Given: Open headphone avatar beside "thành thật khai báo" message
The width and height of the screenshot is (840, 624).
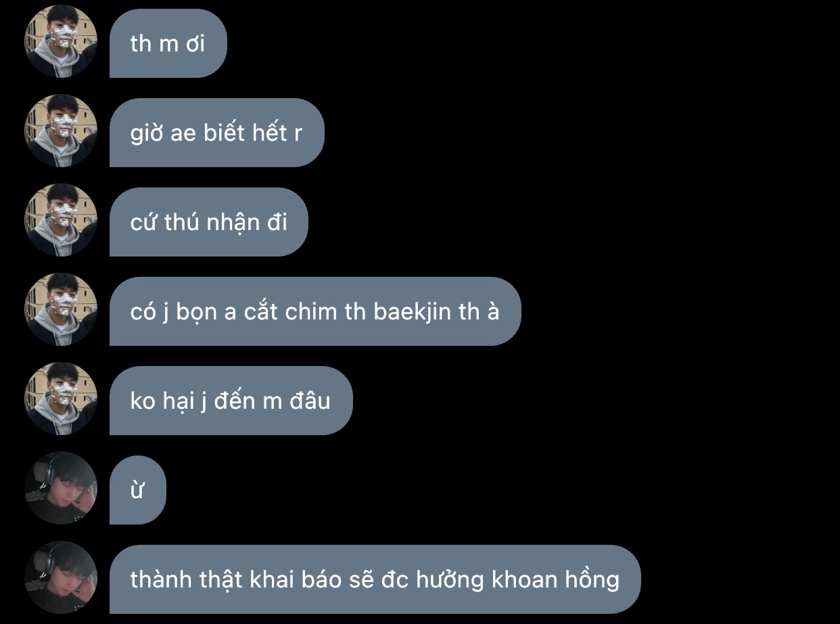Looking at the screenshot, I should tap(61, 577).
